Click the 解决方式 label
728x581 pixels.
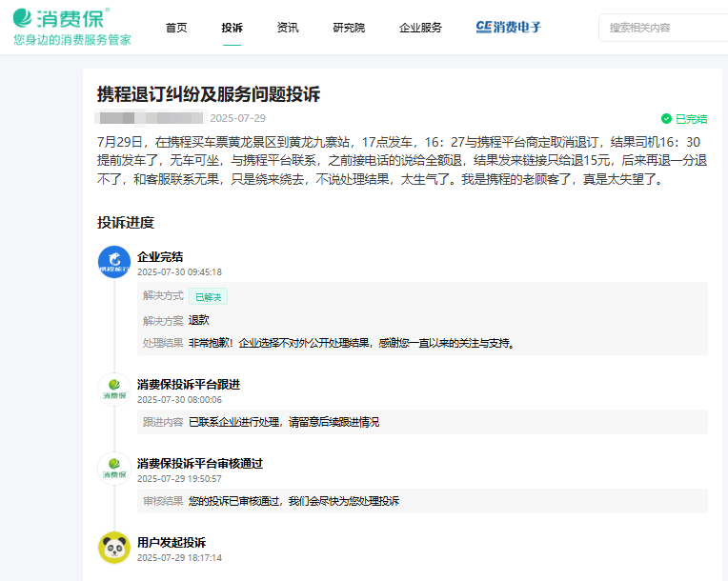pos(163,295)
